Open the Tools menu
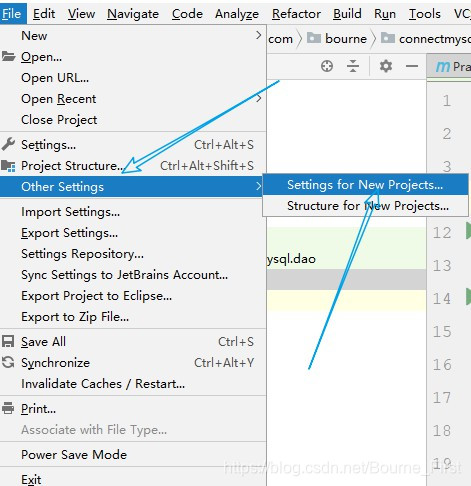Image resolution: width=471 pixels, height=486 pixels. [x=424, y=14]
